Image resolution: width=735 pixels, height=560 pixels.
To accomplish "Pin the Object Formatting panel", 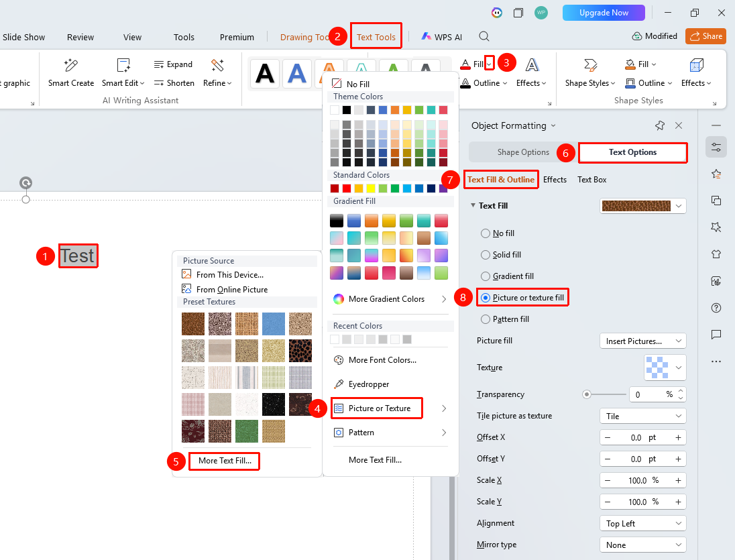I will pyautogui.click(x=660, y=125).
